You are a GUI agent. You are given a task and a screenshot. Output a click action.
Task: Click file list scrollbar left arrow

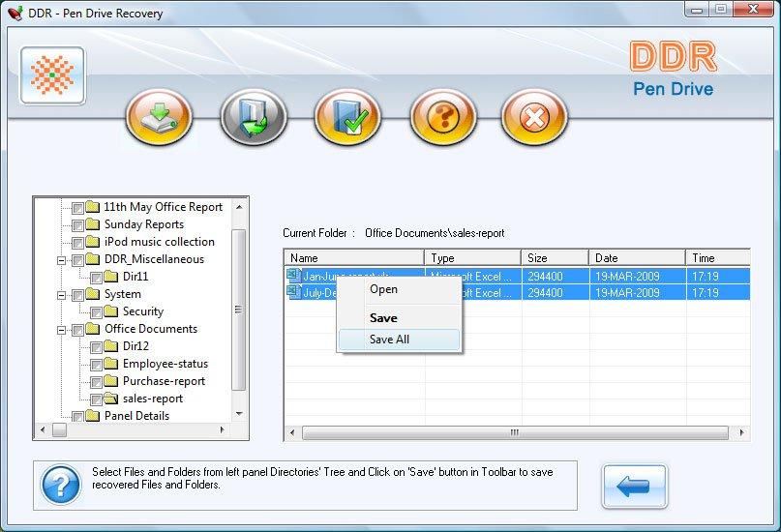pyautogui.click(x=292, y=432)
